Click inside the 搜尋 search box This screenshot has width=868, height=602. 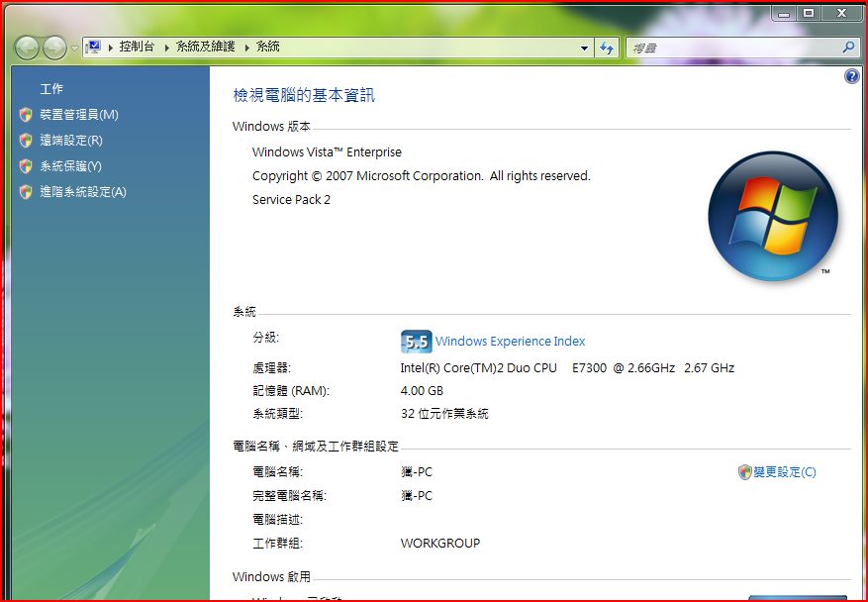tap(732, 47)
